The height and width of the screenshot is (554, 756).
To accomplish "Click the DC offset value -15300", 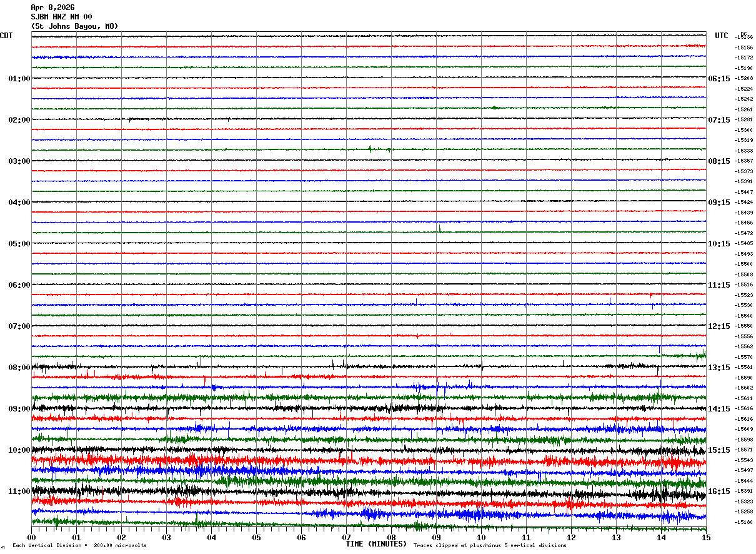I will [x=744, y=130].
